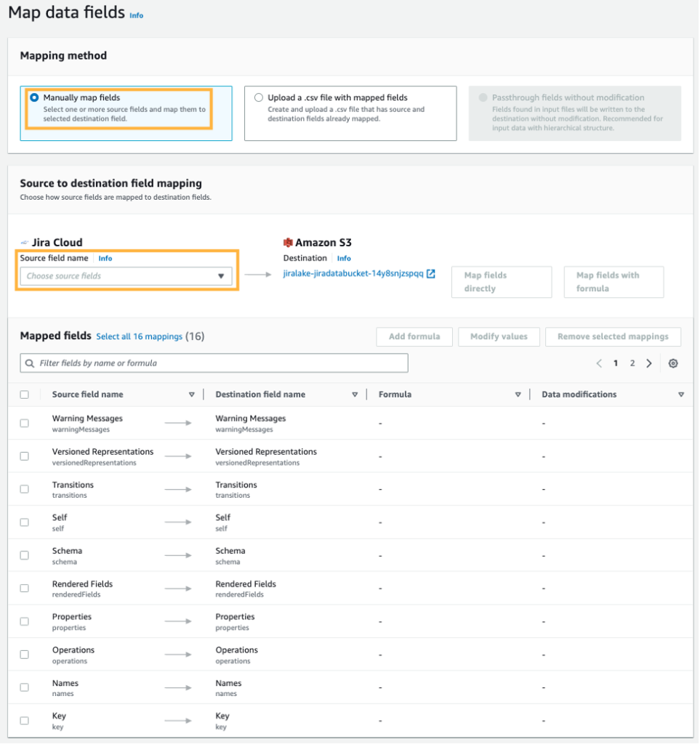This screenshot has width=700, height=744.
Task: Open filter options for Destination field name column
Action: 354,394
